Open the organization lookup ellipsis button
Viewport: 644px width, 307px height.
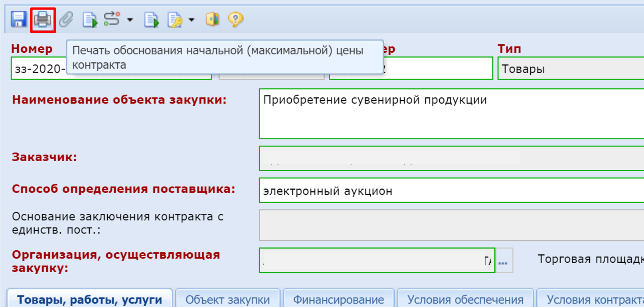pos(503,261)
